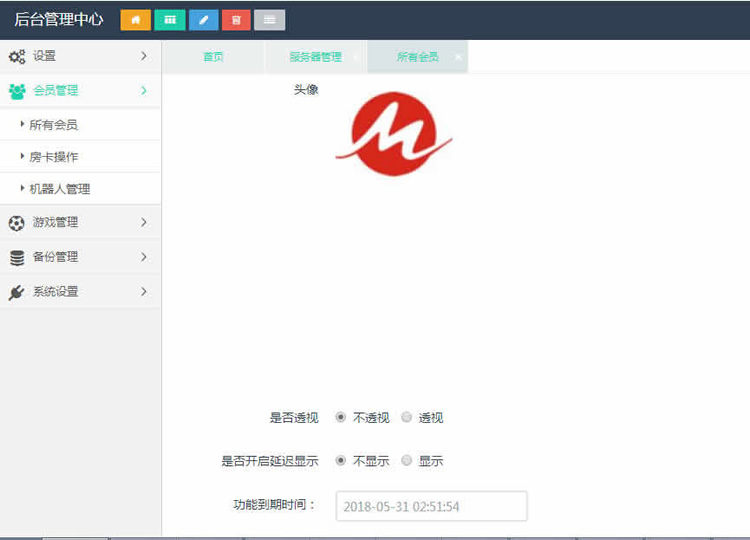The width and height of the screenshot is (750, 540).
Task: Open 房卡操作 in the sidebar
Action: (54, 157)
